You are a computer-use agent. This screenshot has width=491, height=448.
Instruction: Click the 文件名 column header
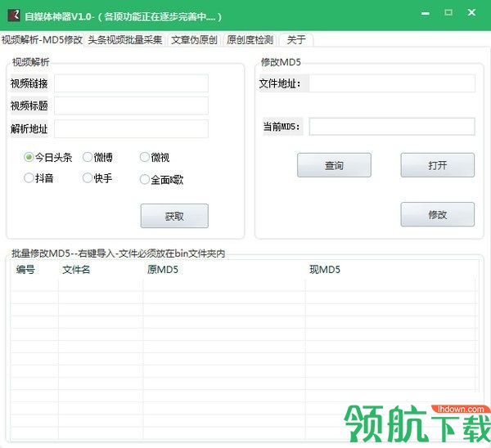101,269
